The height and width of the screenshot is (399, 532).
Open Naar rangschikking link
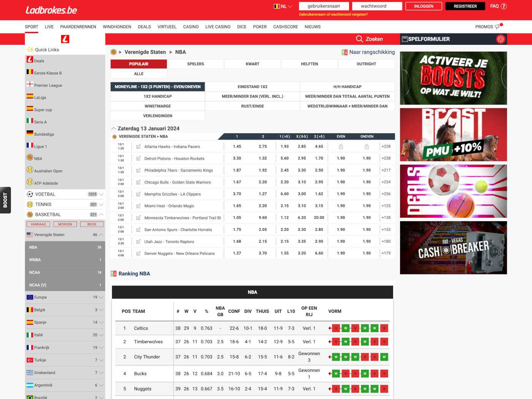pos(372,52)
